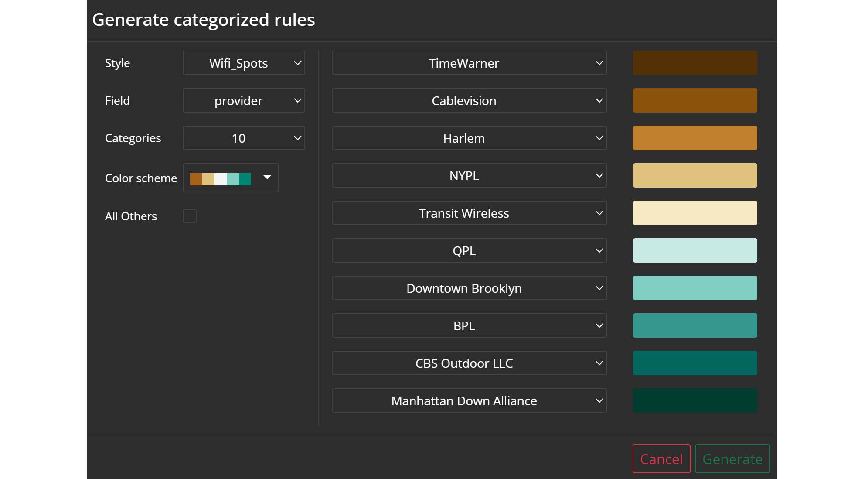Expand the Manhattan Down Alliance dropdown
This screenshot has height=479, width=868.
(x=469, y=401)
